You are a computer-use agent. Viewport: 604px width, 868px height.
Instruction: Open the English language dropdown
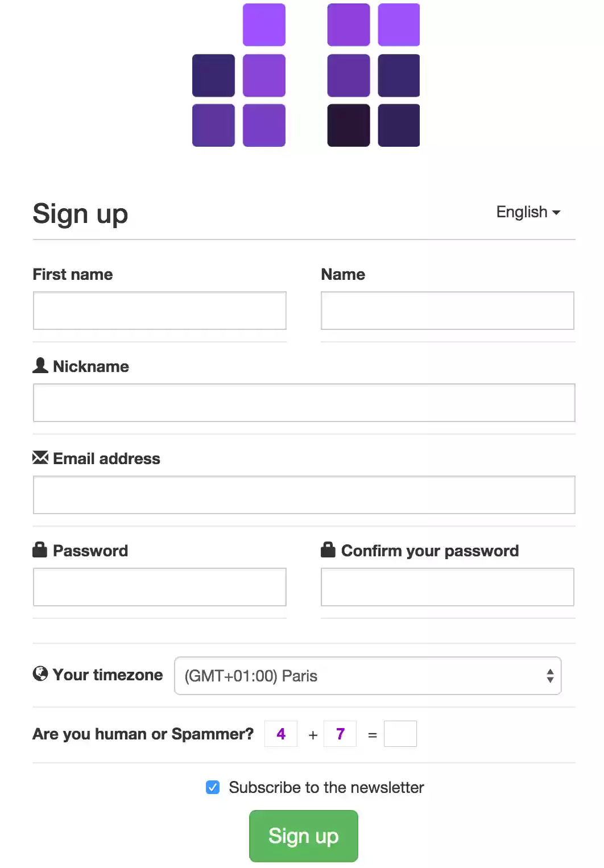528,212
